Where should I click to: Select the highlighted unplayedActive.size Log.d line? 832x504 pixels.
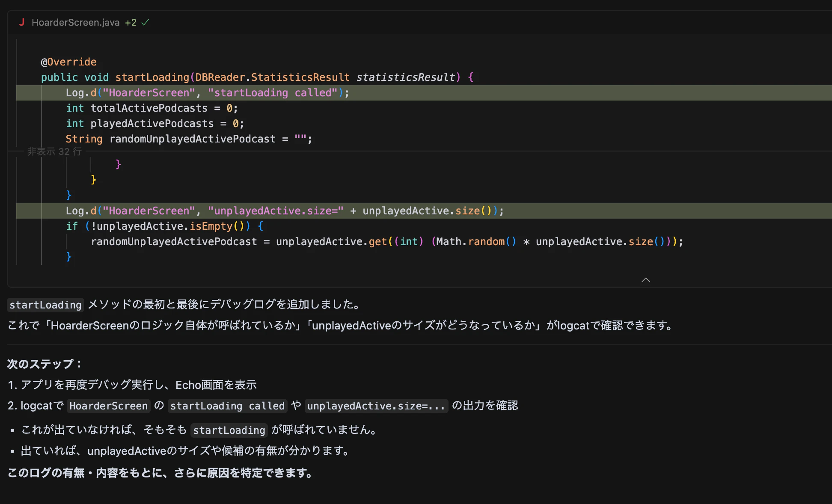click(x=285, y=211)
